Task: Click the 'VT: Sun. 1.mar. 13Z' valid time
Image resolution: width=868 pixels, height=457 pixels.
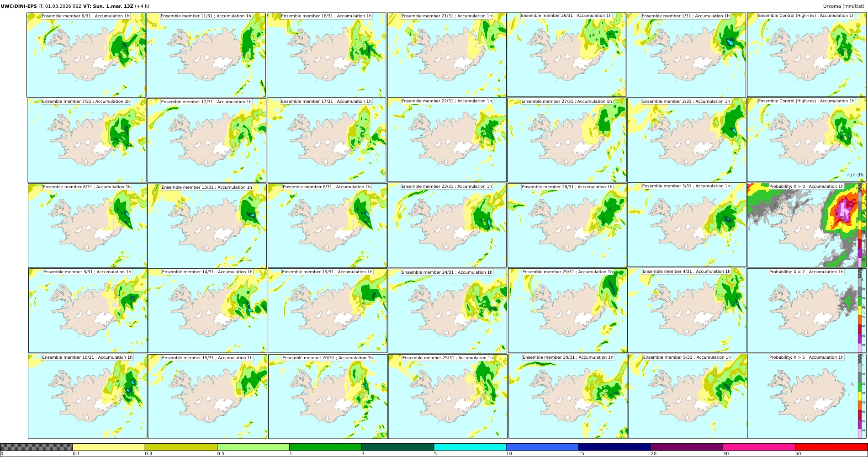Action: tap(108, 6)
